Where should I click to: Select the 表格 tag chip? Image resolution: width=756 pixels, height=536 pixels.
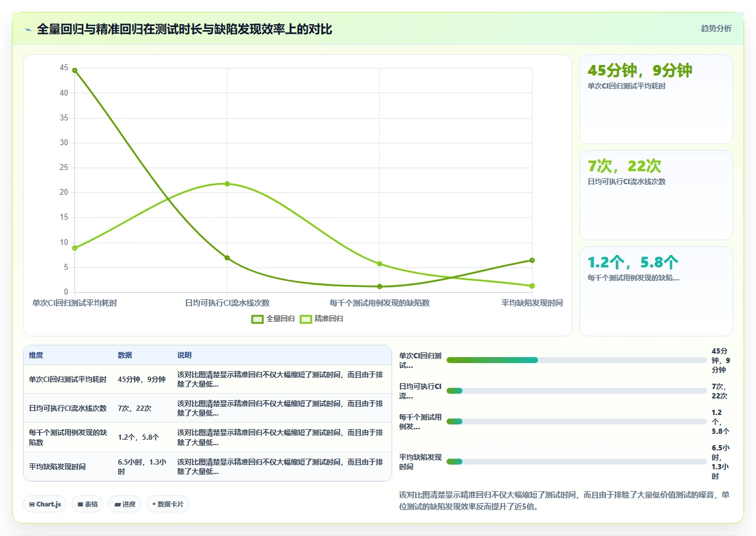pos(87,504)
